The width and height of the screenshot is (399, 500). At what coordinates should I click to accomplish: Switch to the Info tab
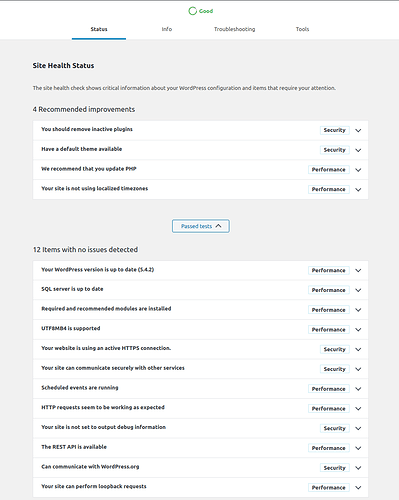(167, 29)
